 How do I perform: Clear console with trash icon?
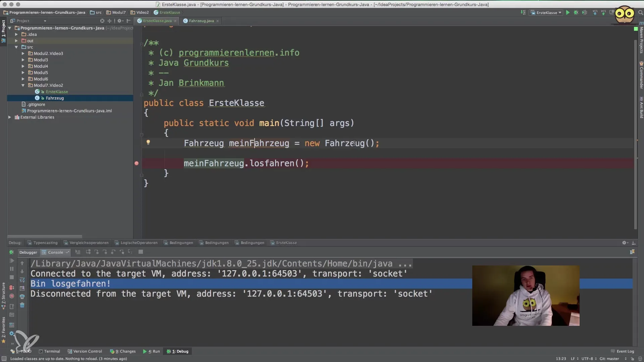[22, 305]
